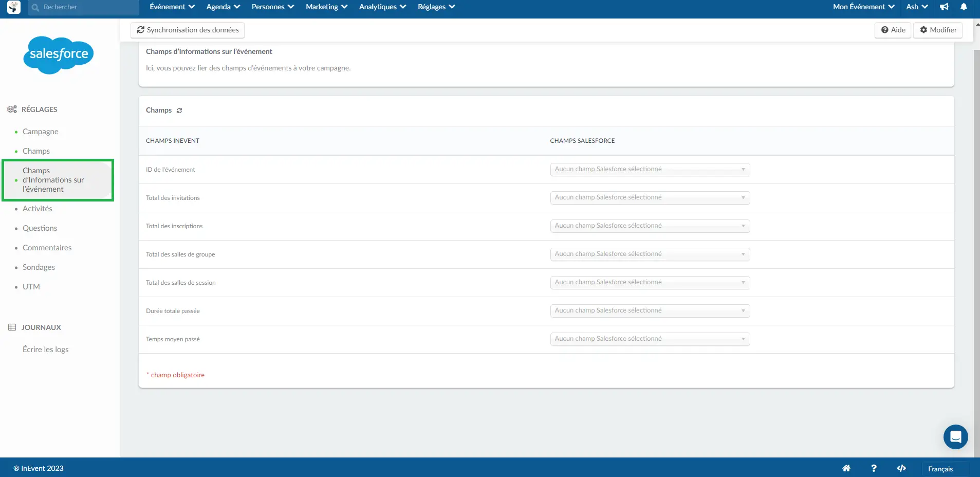
Task: Open Total des salles de session dropdown
Action: [650, 283]
